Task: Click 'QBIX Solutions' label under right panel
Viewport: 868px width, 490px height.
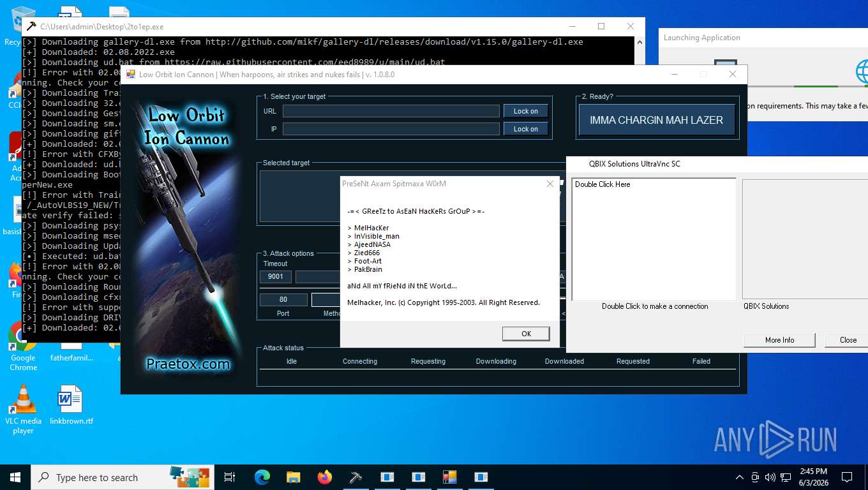Action: [766, 306]
